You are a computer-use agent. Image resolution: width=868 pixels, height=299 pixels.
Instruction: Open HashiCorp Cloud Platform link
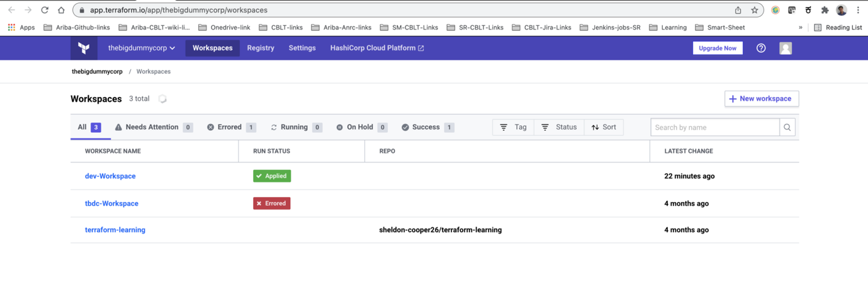pyautogui.click(x=377, y=48)
